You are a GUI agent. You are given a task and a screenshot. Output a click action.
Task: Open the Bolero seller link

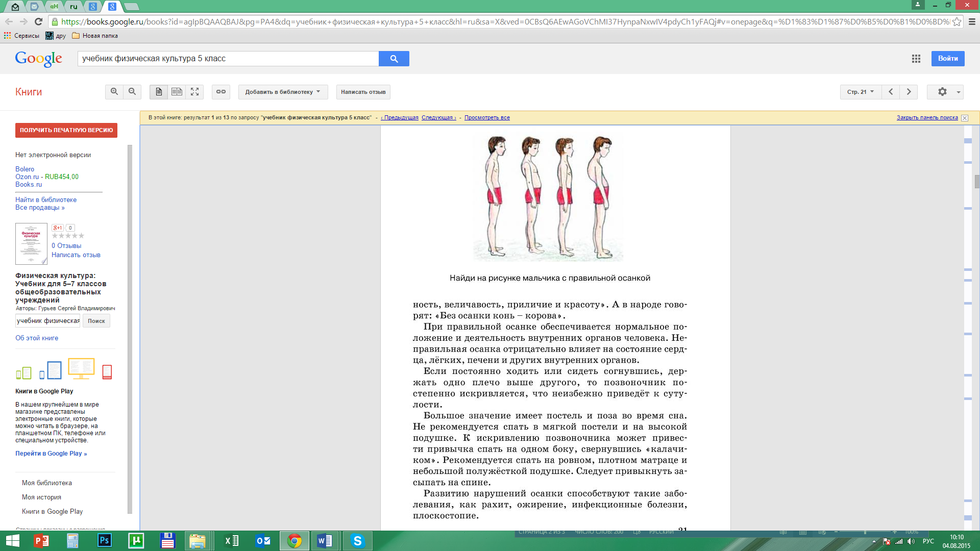(24, 169)
